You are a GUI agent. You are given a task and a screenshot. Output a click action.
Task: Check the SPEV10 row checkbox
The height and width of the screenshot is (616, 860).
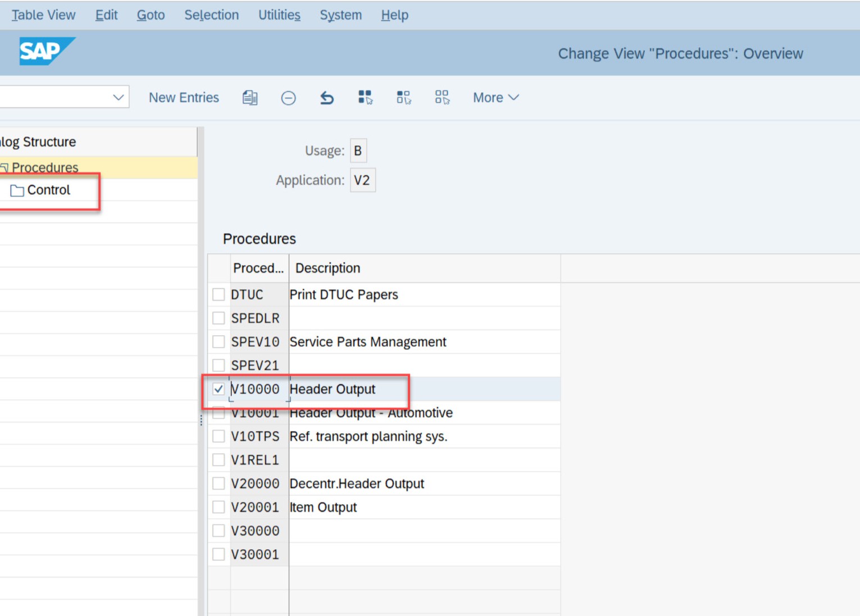click(x=219, y=341)
